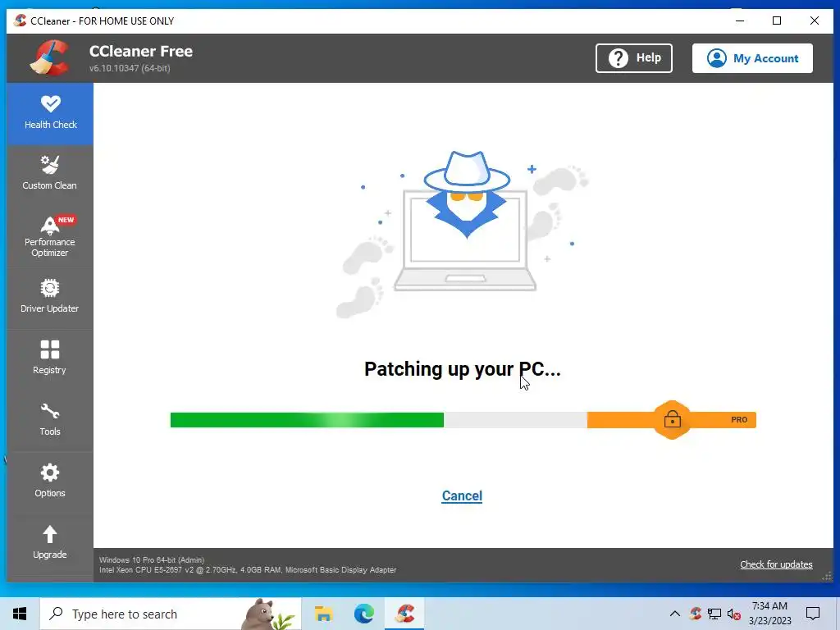
Task: Open My Account
Action: tap(752, 58)
